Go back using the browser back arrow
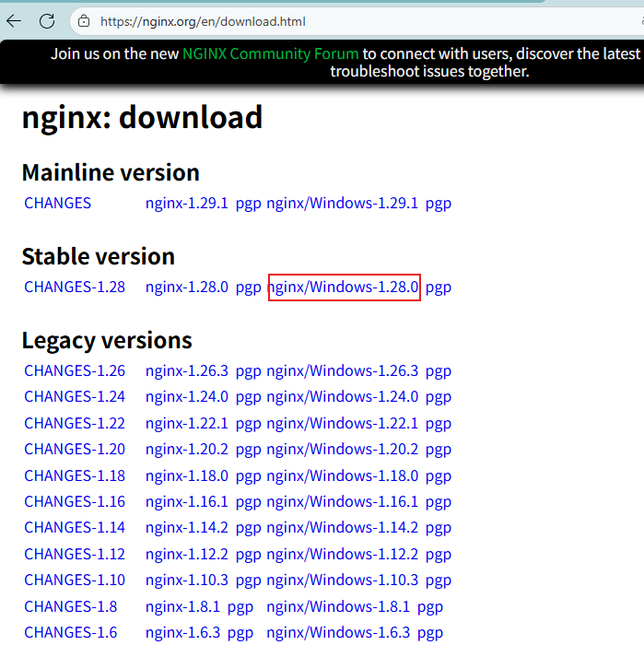644x645 pixels. tap(14, 21)
